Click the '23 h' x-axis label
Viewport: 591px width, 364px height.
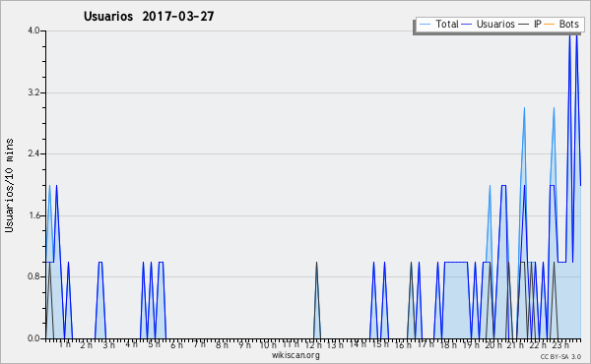point(560,344)
